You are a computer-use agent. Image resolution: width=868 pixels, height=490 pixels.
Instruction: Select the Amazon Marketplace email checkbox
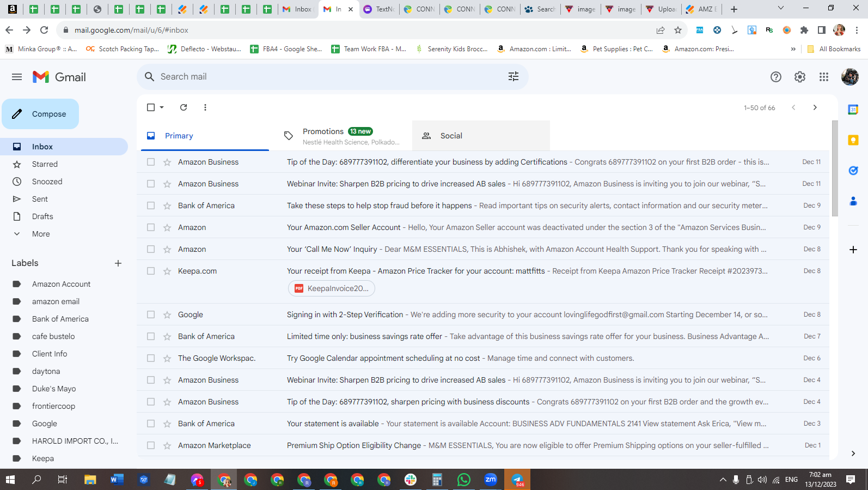click(x=151, y=445)
